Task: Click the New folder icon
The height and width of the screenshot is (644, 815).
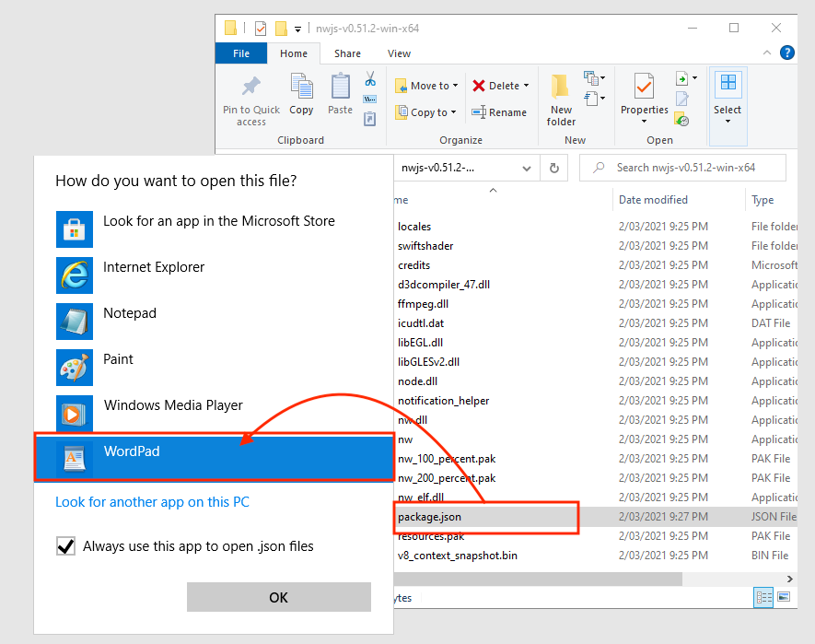Action: tap(560, 87)
